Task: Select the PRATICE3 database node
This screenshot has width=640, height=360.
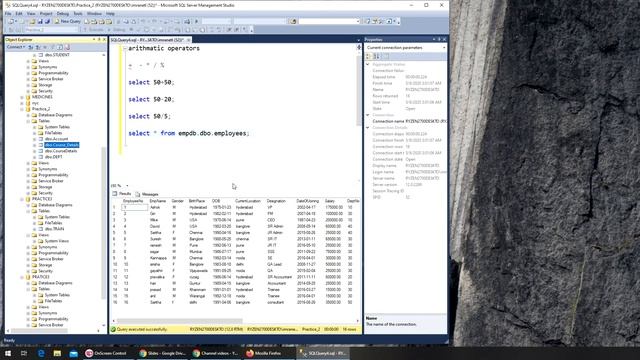Action: (x=41, y=277)
